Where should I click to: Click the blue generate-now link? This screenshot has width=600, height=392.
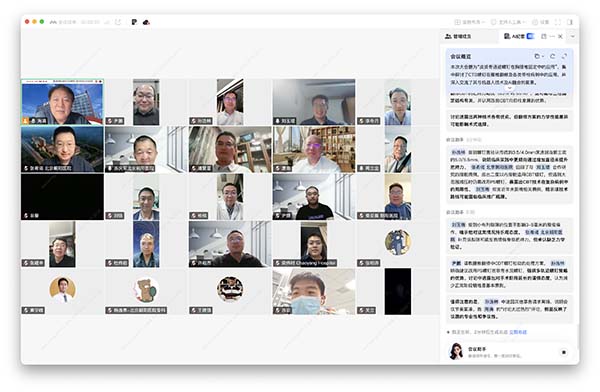(518, 332)
